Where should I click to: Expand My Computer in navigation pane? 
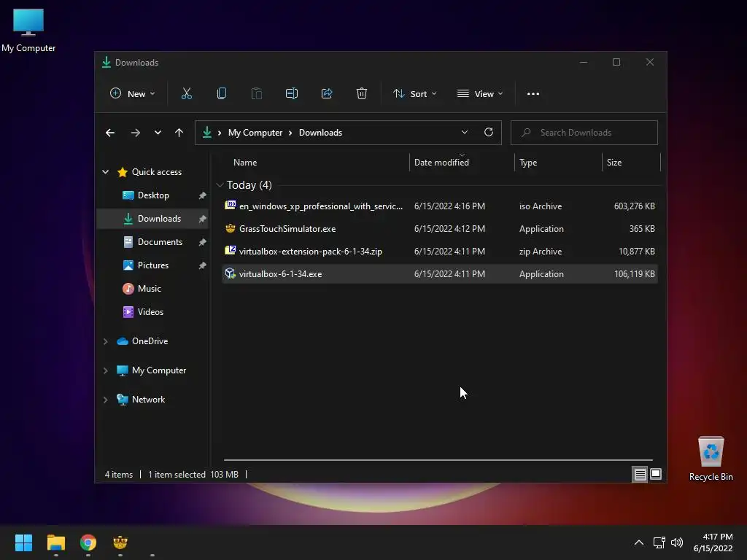[105, 370]
